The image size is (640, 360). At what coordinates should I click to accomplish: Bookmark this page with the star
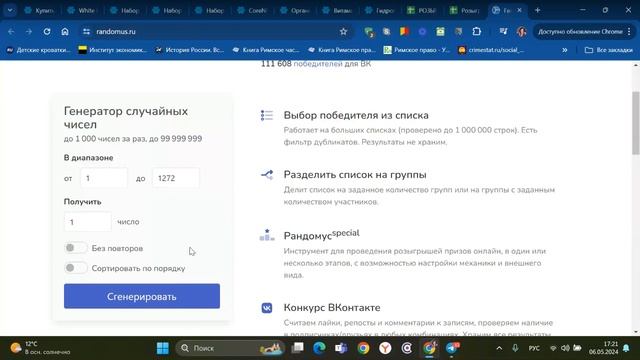coord(343,31)
